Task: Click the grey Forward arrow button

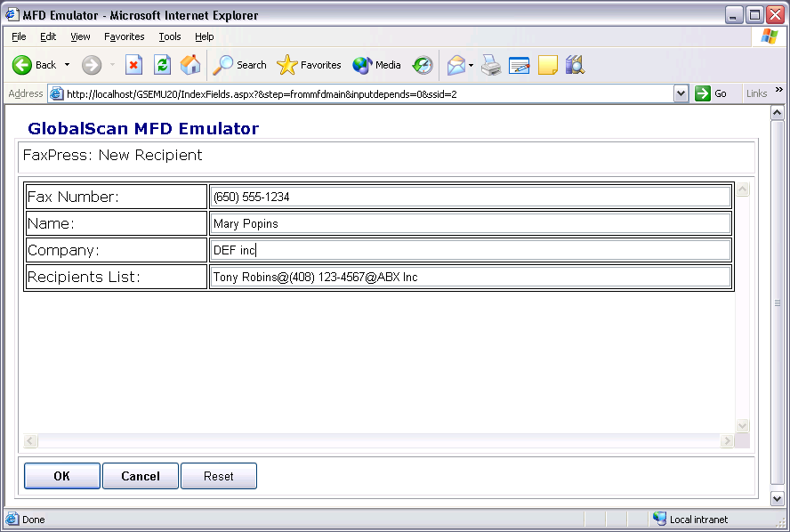Action: coord(92,65)
